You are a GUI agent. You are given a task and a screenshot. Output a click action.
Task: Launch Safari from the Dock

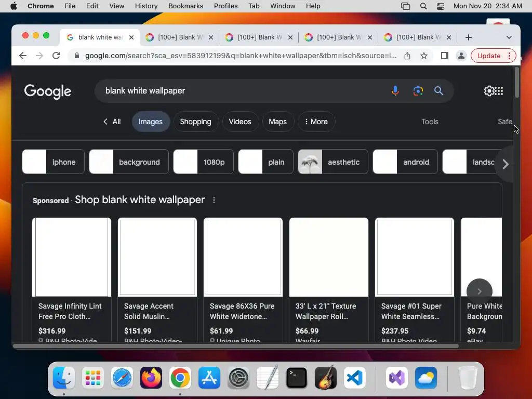[122, 378]
